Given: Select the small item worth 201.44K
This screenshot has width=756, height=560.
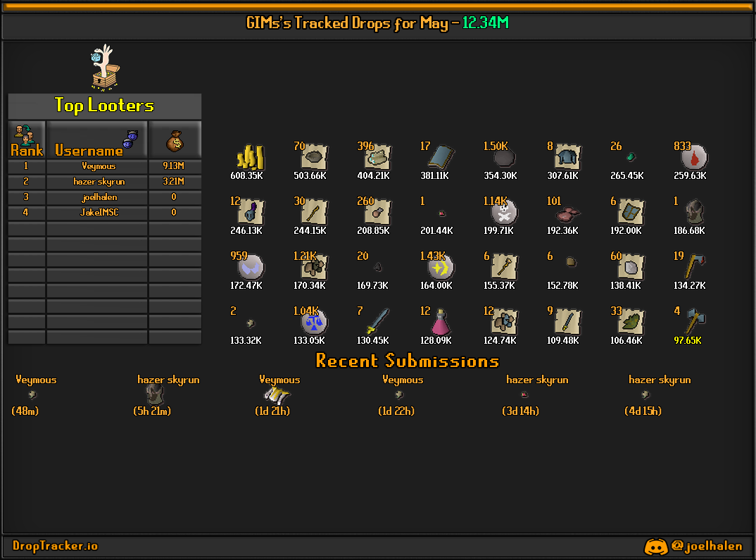Looking at the screenshot, I should pos(441,213).
